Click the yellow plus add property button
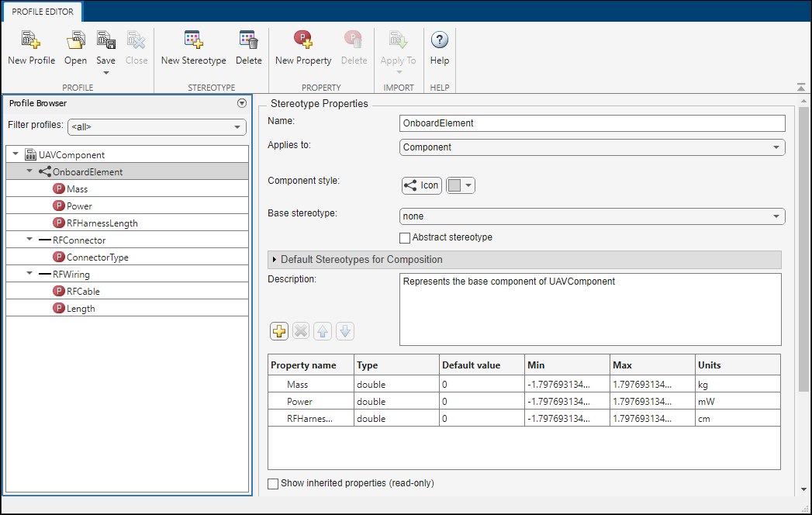 [x=279, y=331]
